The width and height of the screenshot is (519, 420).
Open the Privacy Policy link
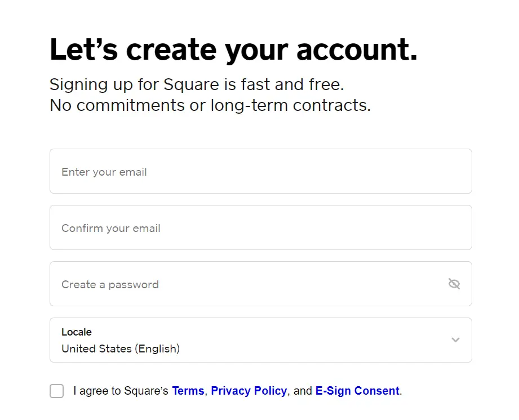pos(249,391)
